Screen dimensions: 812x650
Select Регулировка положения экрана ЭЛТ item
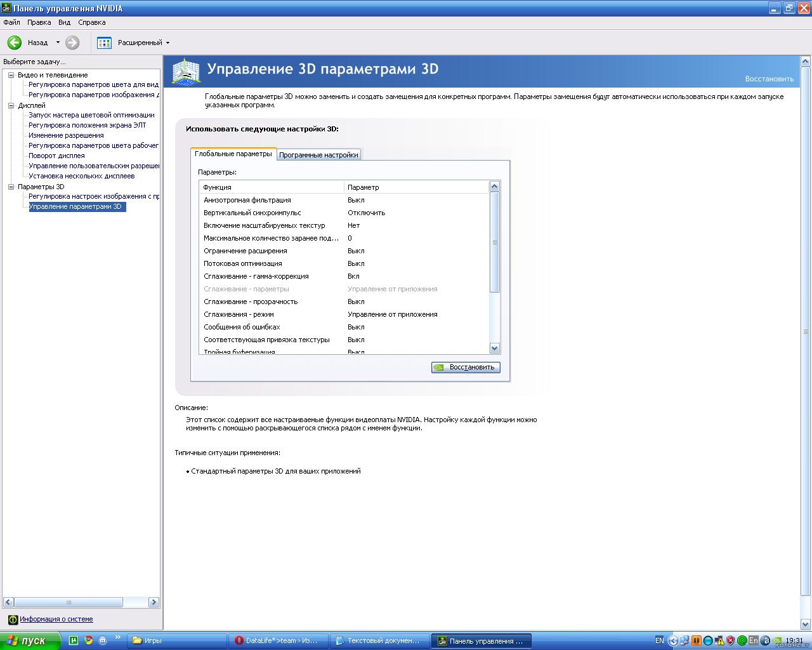coord(87,125)
